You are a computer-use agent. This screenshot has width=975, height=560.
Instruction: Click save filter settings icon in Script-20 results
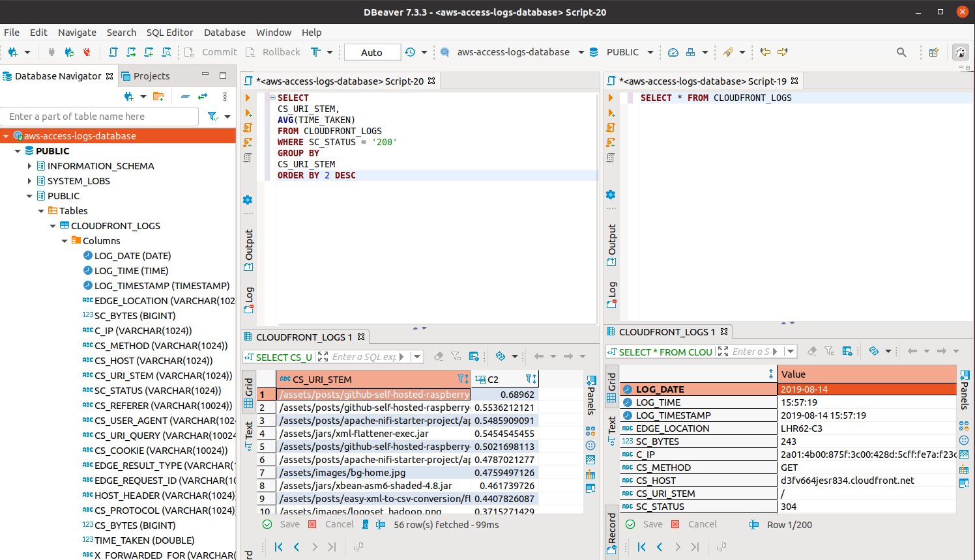pos(474,356)
